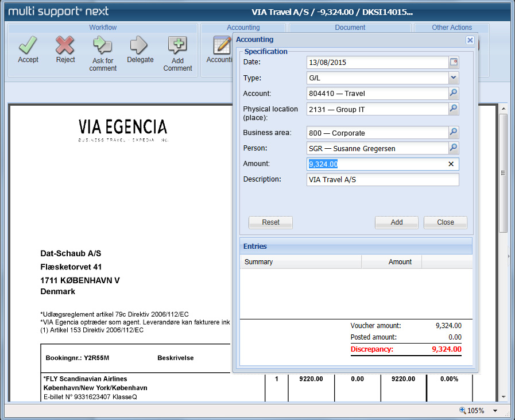Open the Business area lookup magnifier
The height and width of the screenshot is (420, 515).
tap(454, 132)
